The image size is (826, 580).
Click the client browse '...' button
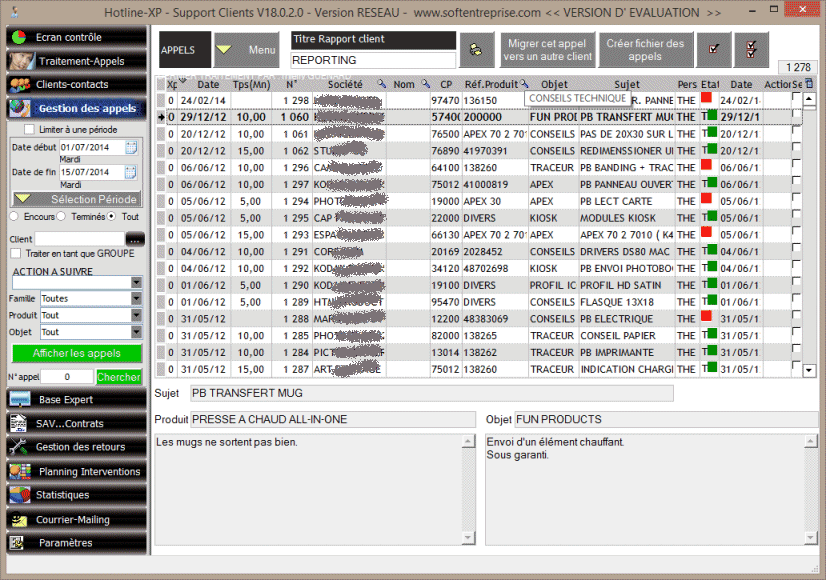[135, 239]
